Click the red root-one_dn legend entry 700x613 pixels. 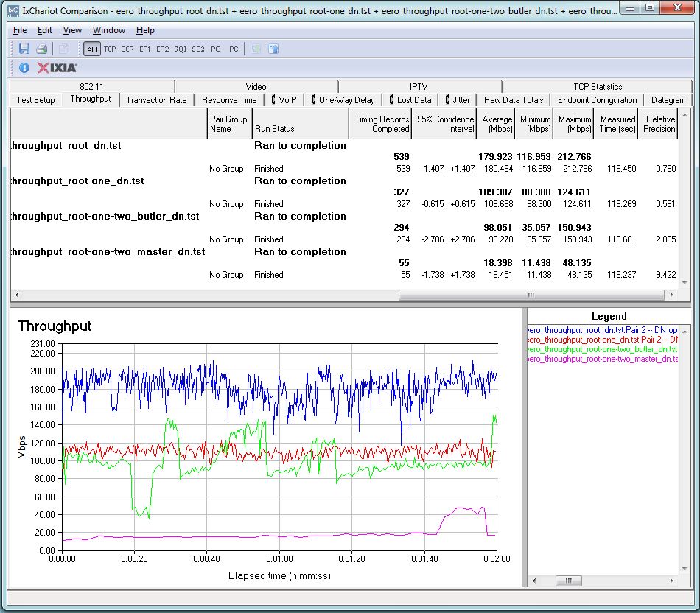pyautogui.click(x=603, y=340)
